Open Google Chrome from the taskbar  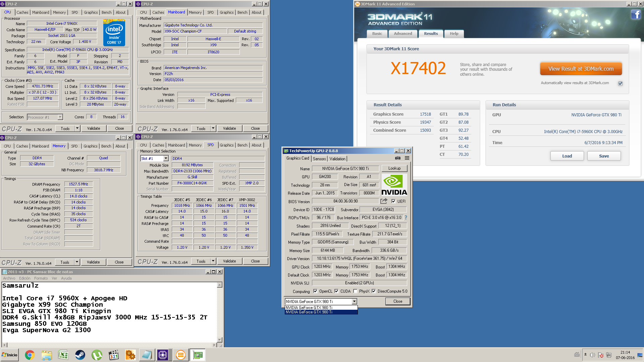[x=30, y=355]
